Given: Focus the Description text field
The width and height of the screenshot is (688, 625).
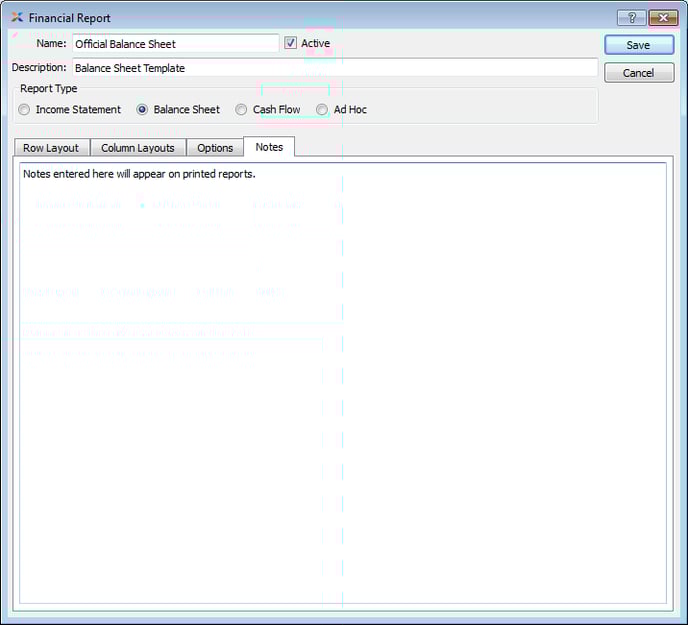Looking at the screenshot, I should 334,68.
